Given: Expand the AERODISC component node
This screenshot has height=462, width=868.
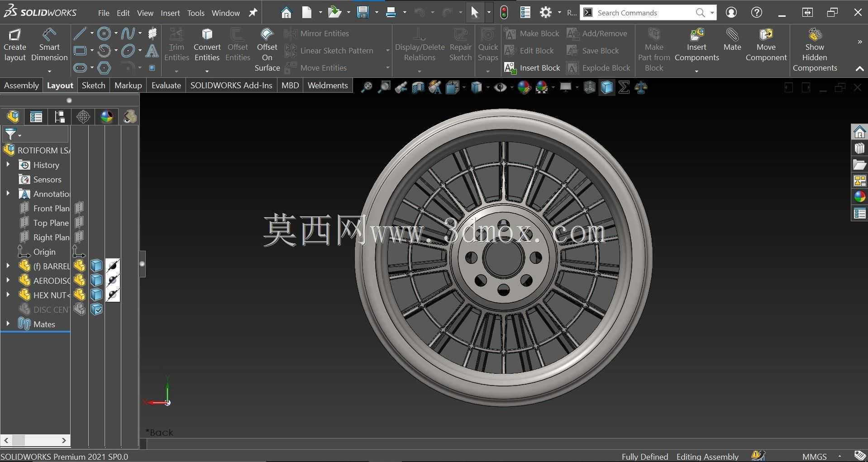Looking at the screenshot, I should click(x=8, y=281).
